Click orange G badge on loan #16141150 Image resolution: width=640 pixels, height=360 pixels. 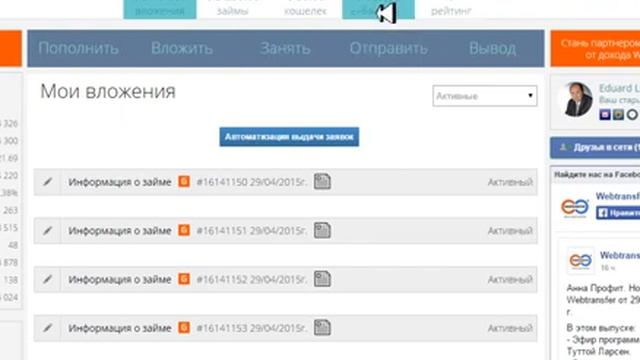(184, 181)
